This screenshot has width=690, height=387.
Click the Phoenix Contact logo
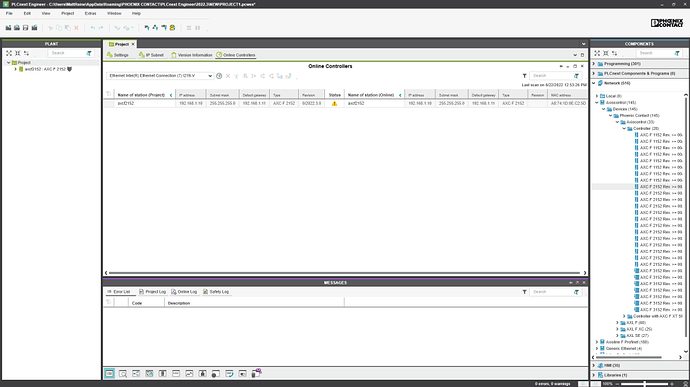[667, 23]
